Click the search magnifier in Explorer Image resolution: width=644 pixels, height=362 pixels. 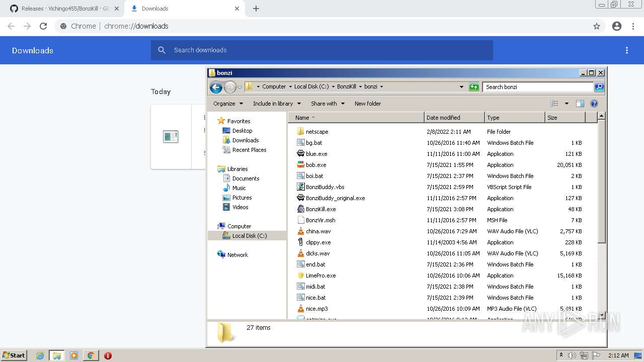pyautogui.click(x=599, y=87)
